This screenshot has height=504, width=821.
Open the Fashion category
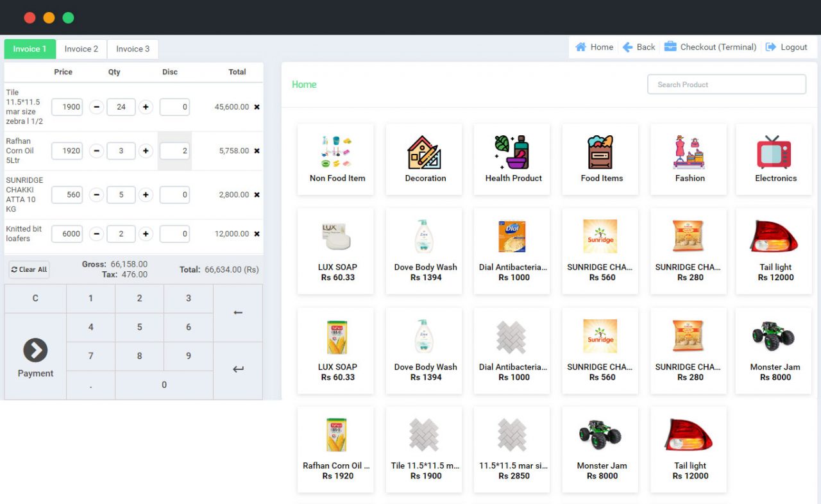(688, 152)
